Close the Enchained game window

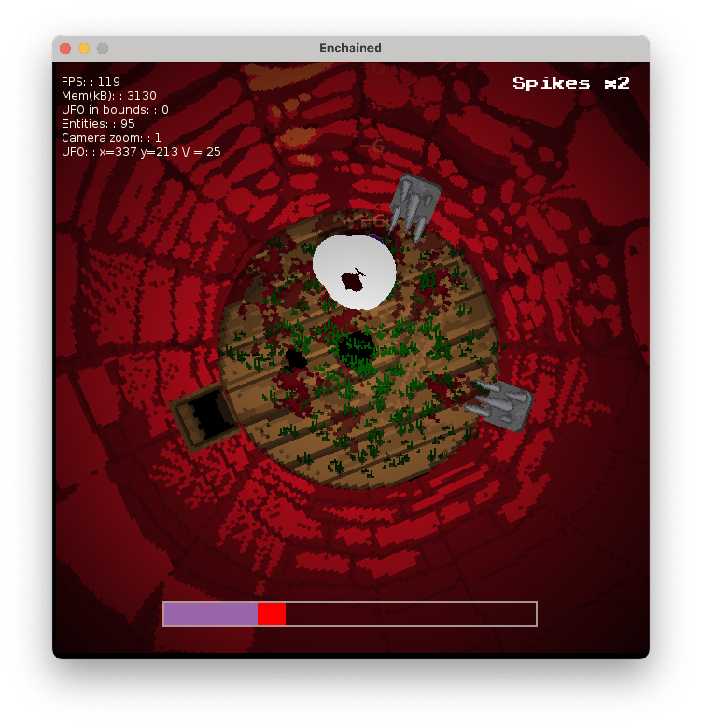coord(65,49)
